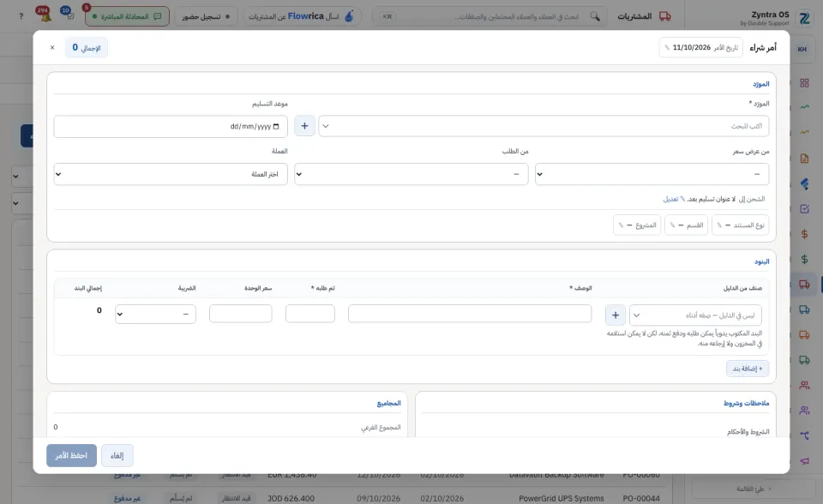Click pencil icon beside order date 11/10/2026
Viewport: 823px width, 504px height.
pyautogui.click(x=667, y=48)
